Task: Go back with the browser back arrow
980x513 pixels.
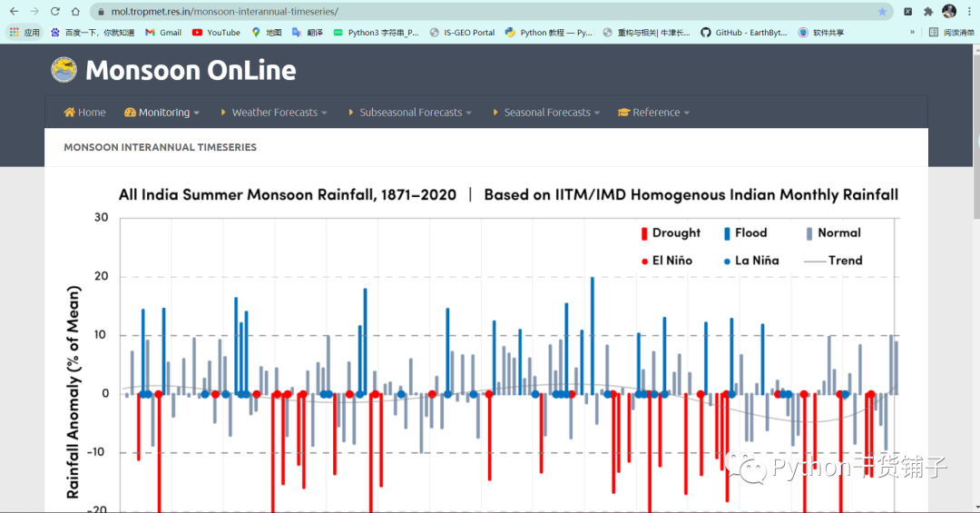Action: coord(15,11)
